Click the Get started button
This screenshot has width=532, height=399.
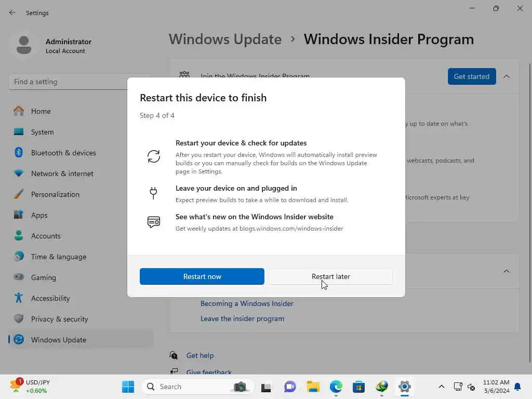[x=472, y=77]
